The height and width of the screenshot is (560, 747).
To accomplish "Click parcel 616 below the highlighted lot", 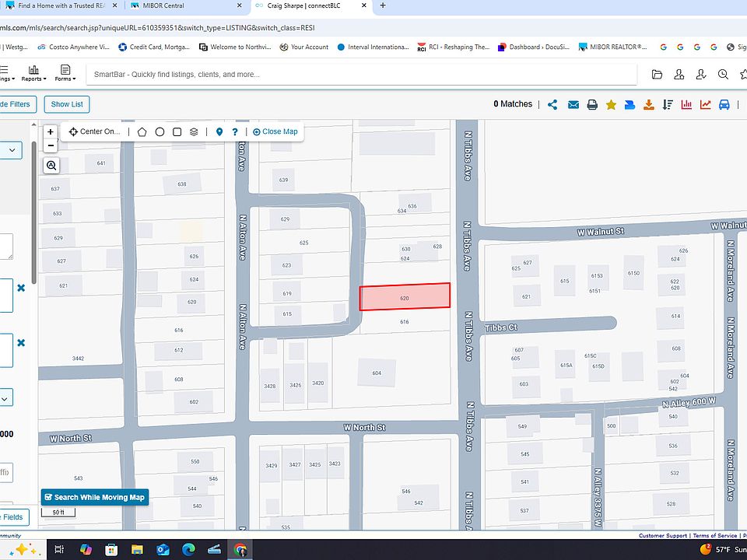I will coord(405,322).
